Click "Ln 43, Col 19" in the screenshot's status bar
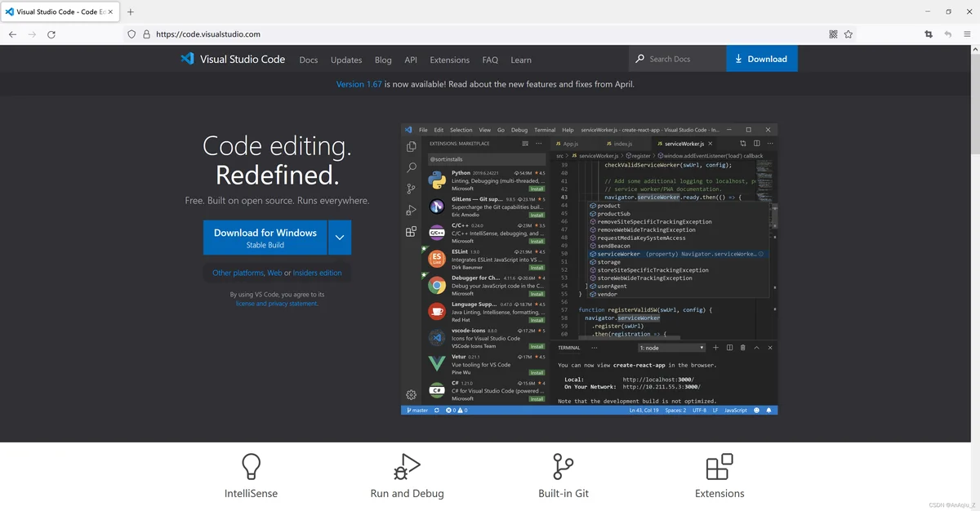The image size is (980, 511). tap(644, 411)
